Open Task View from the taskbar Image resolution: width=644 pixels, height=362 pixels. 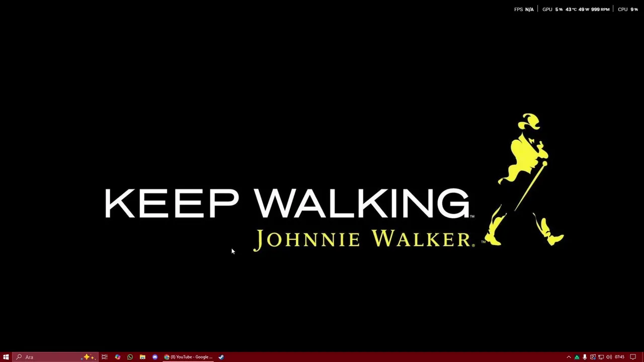point(105,357)
